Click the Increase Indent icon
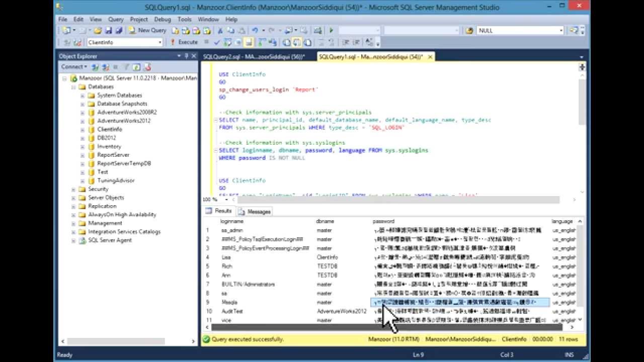 [x=357, y=42]
